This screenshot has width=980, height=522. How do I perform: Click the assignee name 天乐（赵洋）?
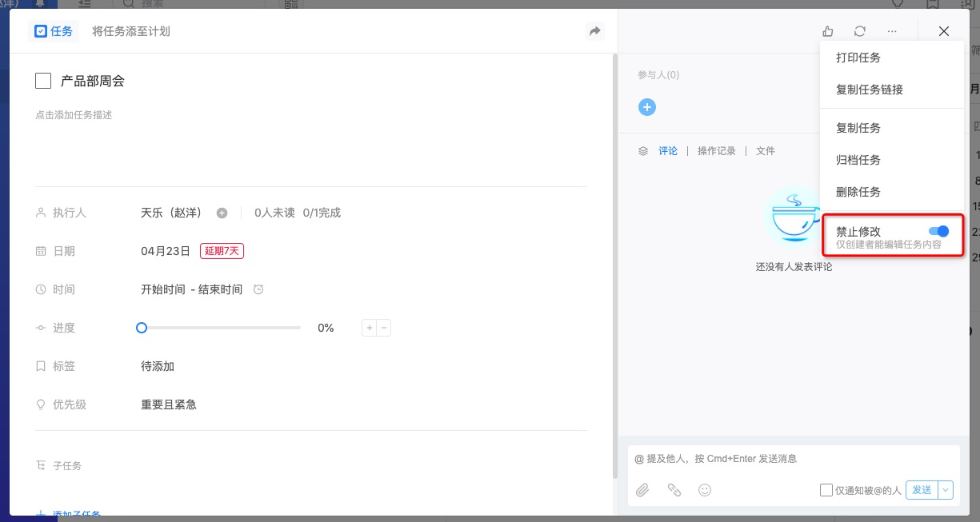click(175, 213)
